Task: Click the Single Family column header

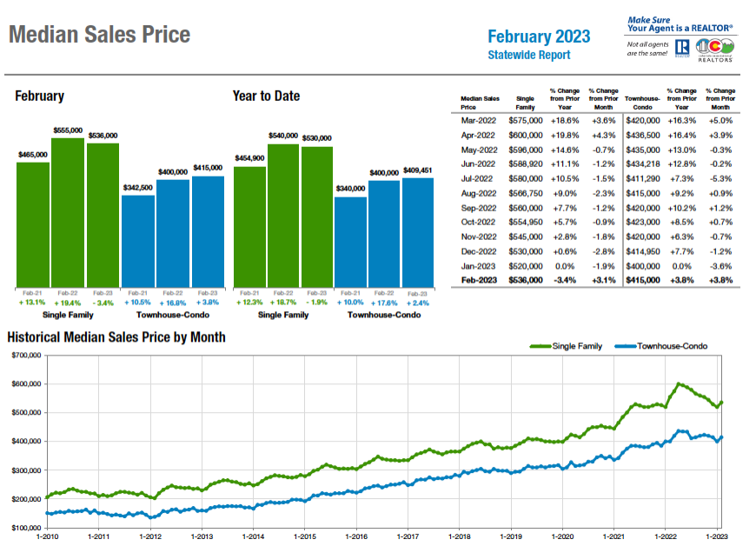Action: click(525, 103)
